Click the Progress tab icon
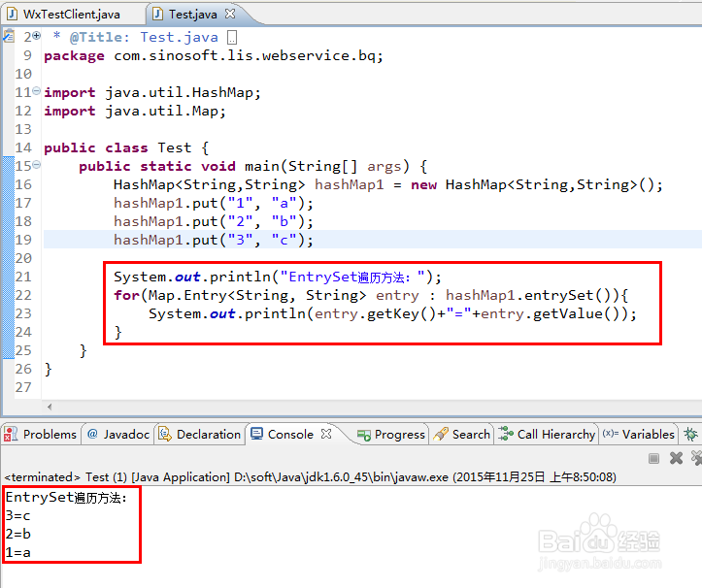The width and height of the screenshot is (702, 588). point(364,435)
